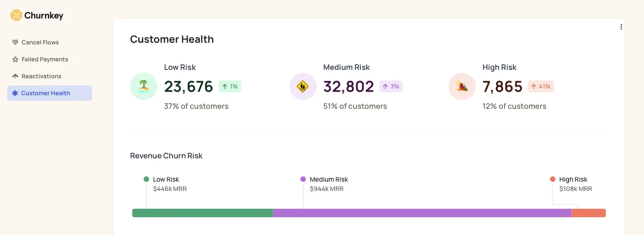644x235 pixels.
Task: Click the orange High Risk legend dot
Action: (x=552, y=179)
